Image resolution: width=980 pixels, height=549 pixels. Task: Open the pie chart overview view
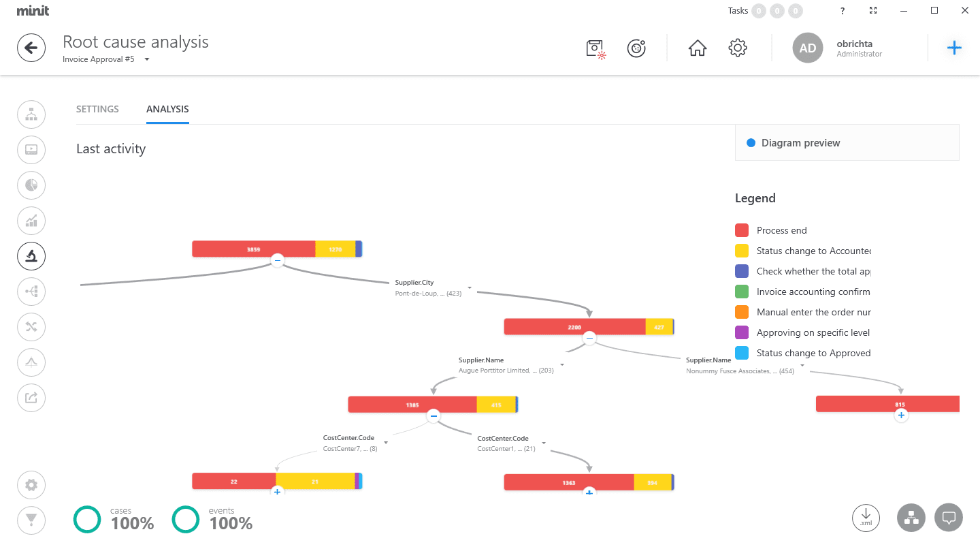(x=31, y=185)
